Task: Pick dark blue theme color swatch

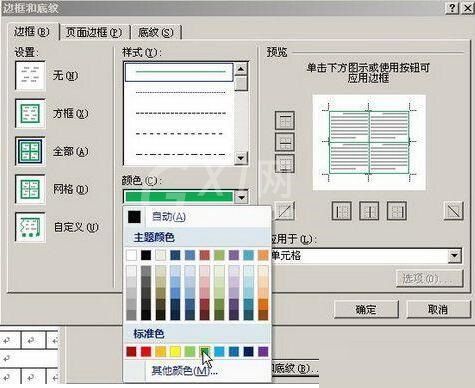Action: pos(175,255)
